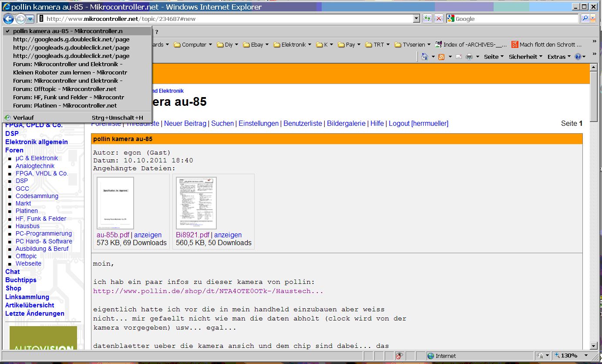Viewport: 602px width, 364px height.
Task: Click the vertical page scrollbar thumb
Action: click(593, 96)
